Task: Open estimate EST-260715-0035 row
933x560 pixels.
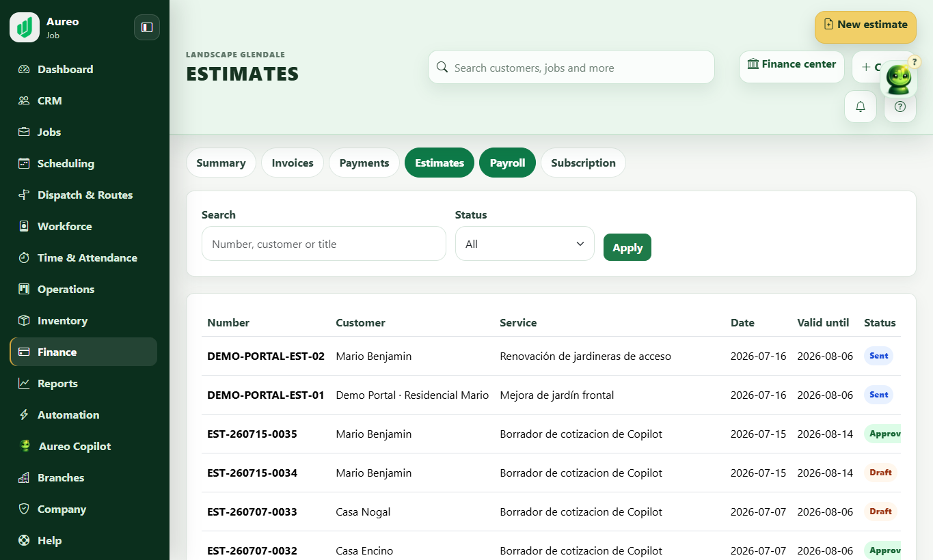Action: pos(551,434)
